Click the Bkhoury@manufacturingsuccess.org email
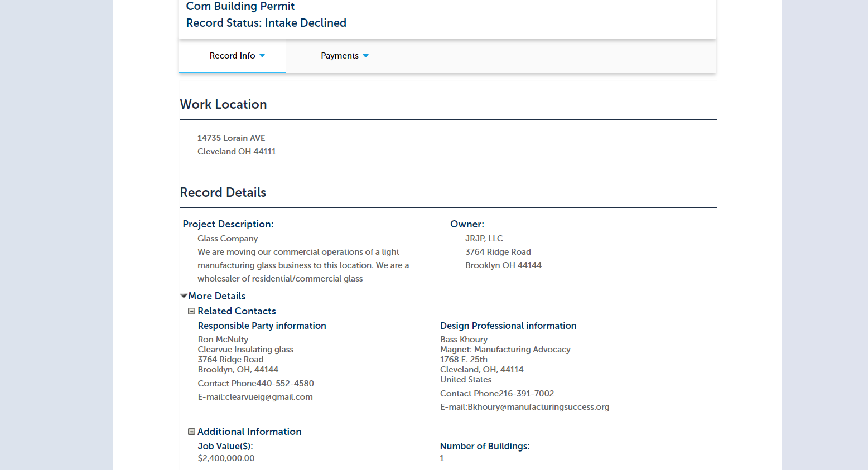The image size is (868, 470). tap(538, 407)
